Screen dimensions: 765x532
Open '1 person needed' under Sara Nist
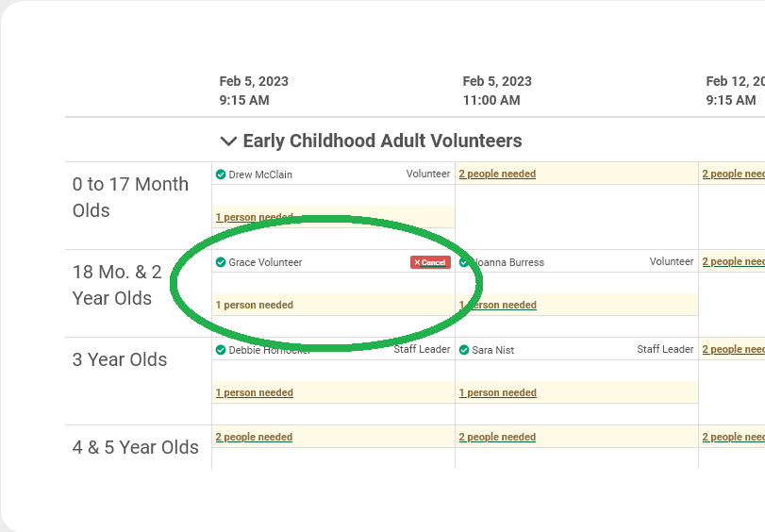pos(497,392)
